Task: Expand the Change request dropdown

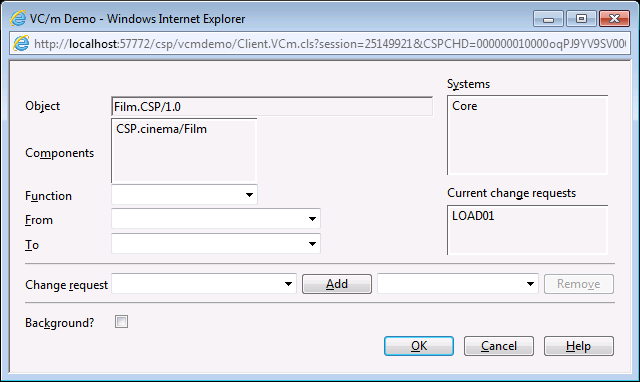Action: pos(204,284)
